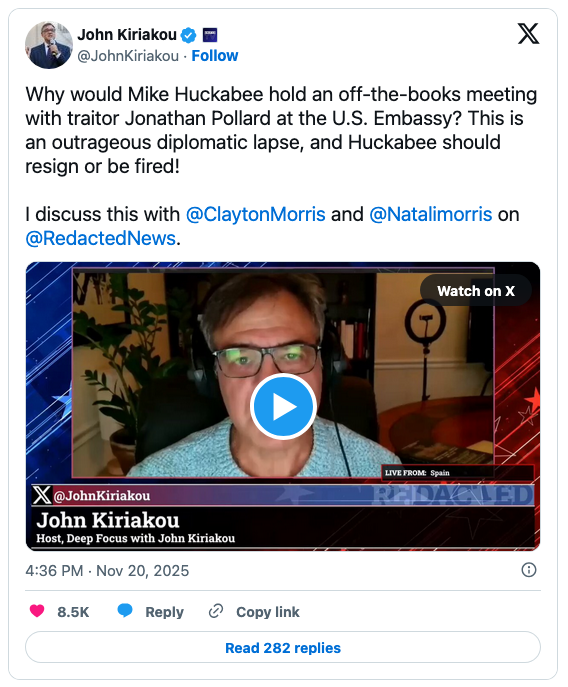Click Read 282 replies button
568x687 pixels.
(283, 647)
